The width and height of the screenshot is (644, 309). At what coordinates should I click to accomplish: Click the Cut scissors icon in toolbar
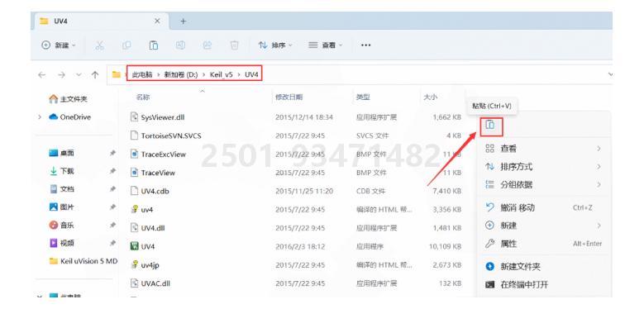pos(99,45)
